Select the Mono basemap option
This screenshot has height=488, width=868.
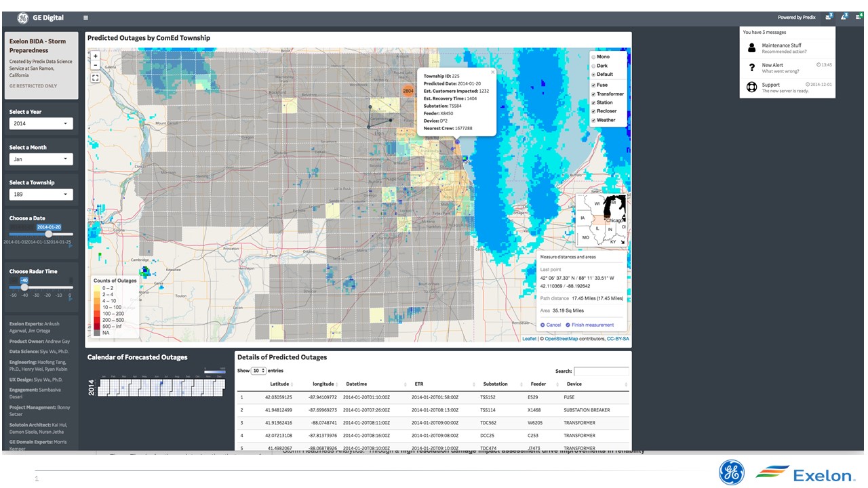pyautogui.click(x=593, y=57)
